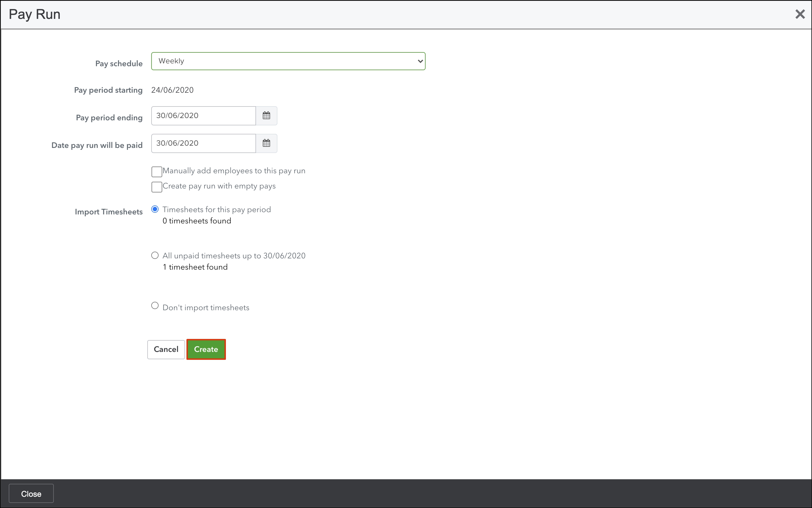
Task: Click the Don't import timesheets label
Action: click(x=206, y=308)
